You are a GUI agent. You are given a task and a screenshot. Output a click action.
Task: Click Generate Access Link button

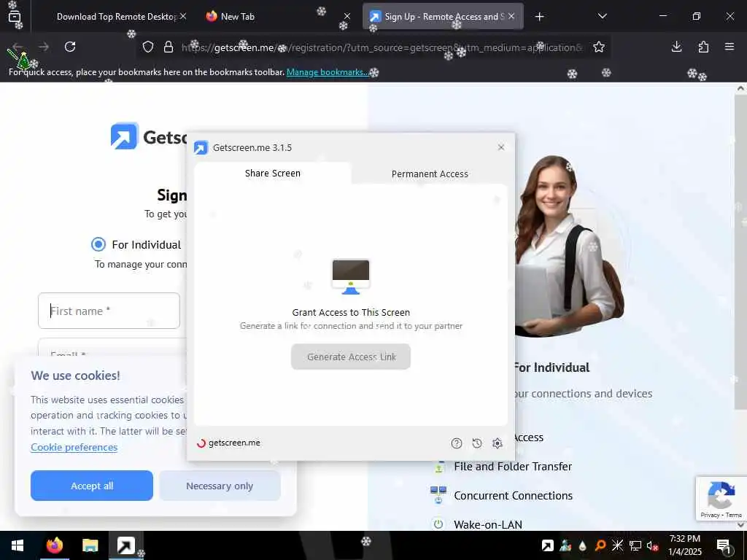point(351,357)
